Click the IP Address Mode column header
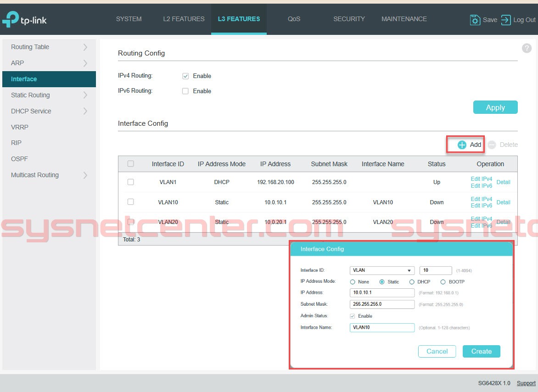The height and width of the screenshot is (392, 538). pyautogui.click(x=222, y=164)
